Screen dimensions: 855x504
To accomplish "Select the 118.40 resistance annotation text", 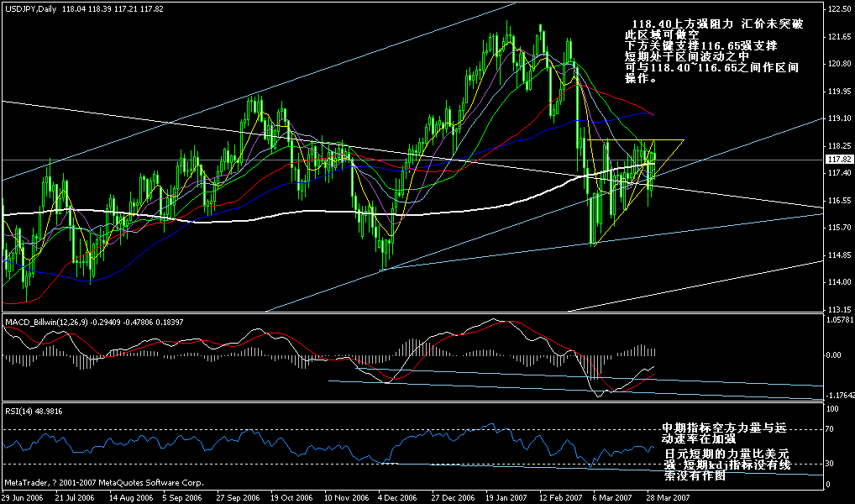I will [717, 24].
